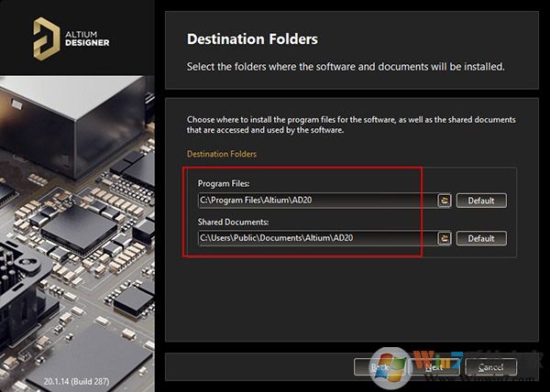
Task: Go to the next installer step
Action: pos(434,367)
